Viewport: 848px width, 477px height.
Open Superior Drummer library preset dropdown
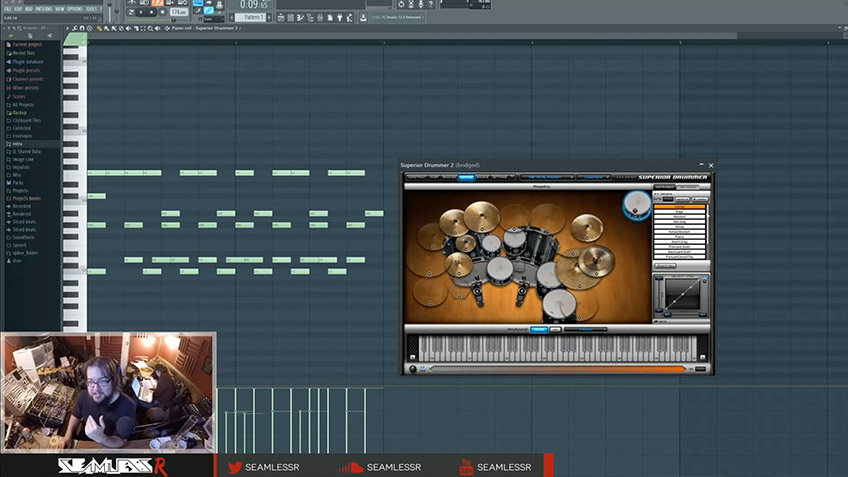tap(548, 177)
